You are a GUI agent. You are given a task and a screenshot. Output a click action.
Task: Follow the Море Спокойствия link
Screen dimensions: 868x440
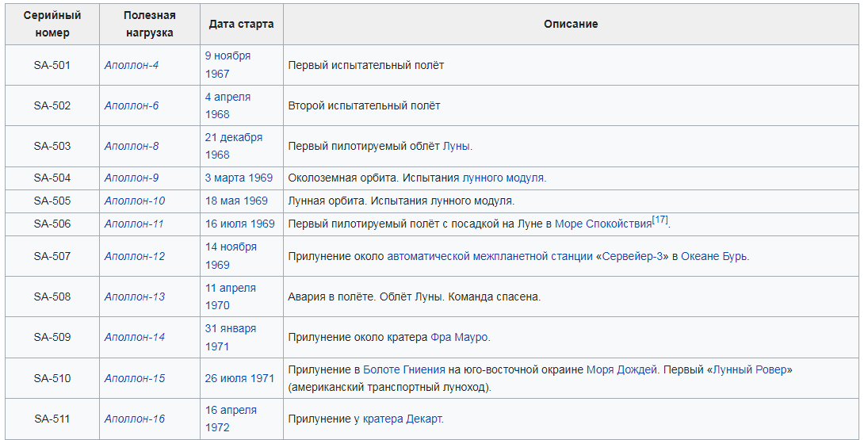[602, 224]
